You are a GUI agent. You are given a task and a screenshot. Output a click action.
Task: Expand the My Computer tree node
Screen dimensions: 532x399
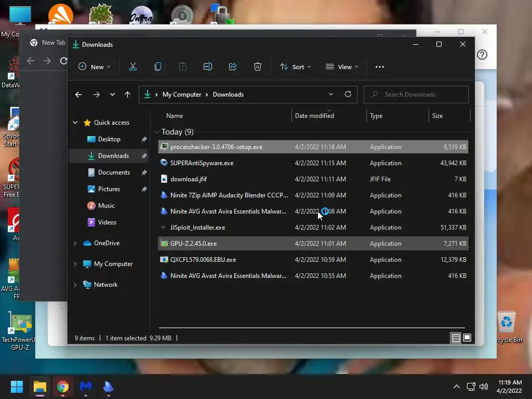point(75,264)
